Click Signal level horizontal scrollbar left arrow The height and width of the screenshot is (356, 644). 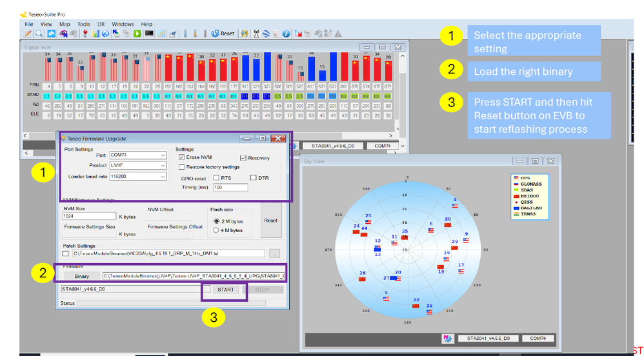(x=26, y=135)
